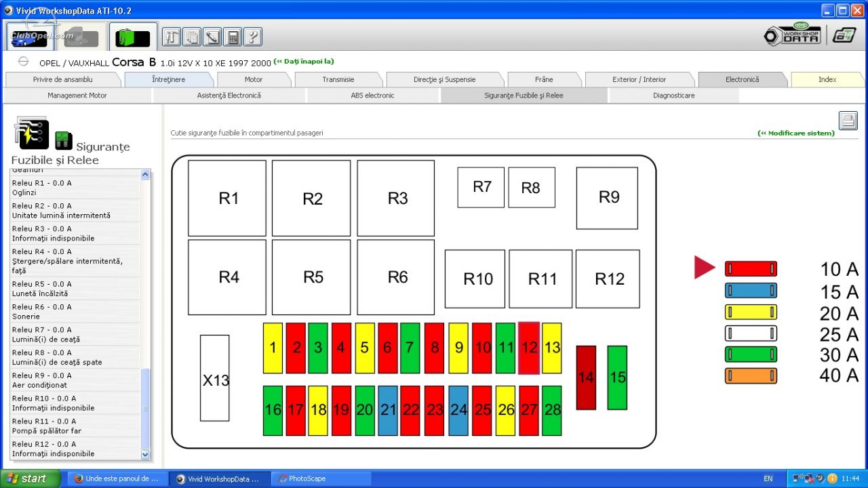Open the Index tab
The width and height of the screenshot is (868, 488).
[827, 79]
